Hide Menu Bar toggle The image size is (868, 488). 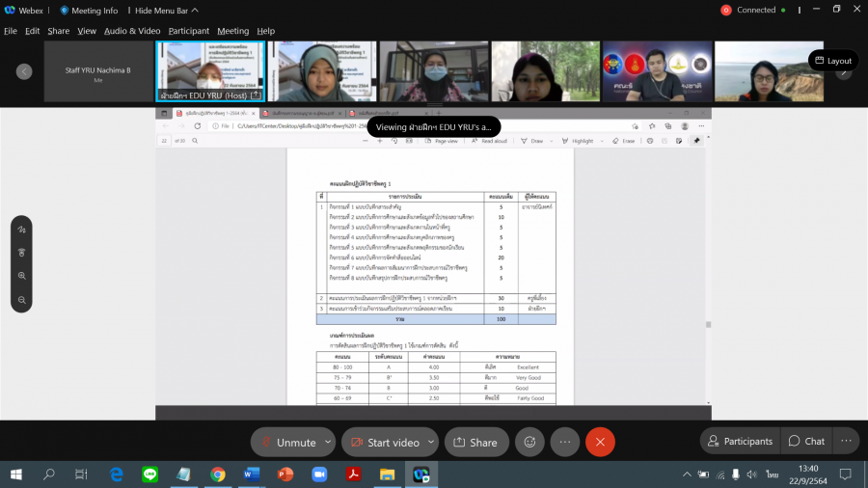pos(168,10)
